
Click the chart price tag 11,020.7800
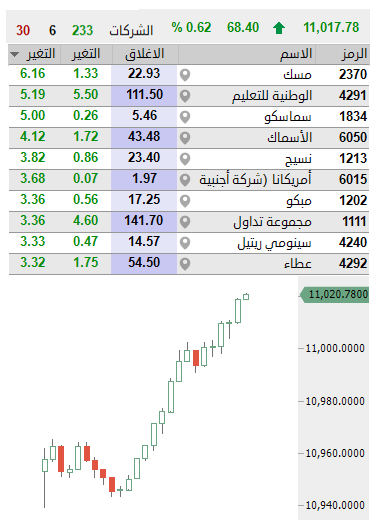(x=335, y=295)
